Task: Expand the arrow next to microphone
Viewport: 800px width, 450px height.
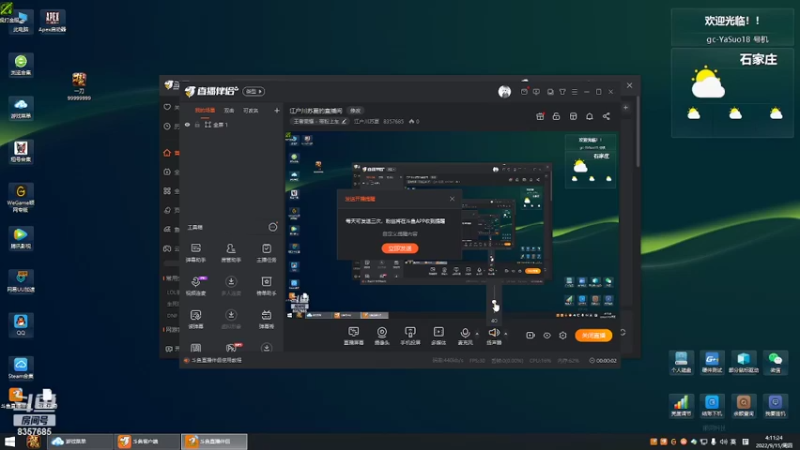Action: coord(477,334)
